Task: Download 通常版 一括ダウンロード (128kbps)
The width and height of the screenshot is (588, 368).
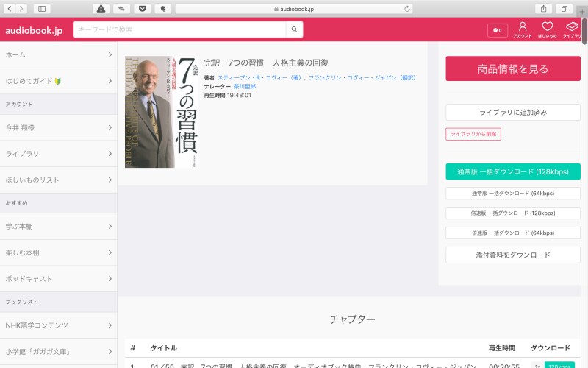Action: 513,171
